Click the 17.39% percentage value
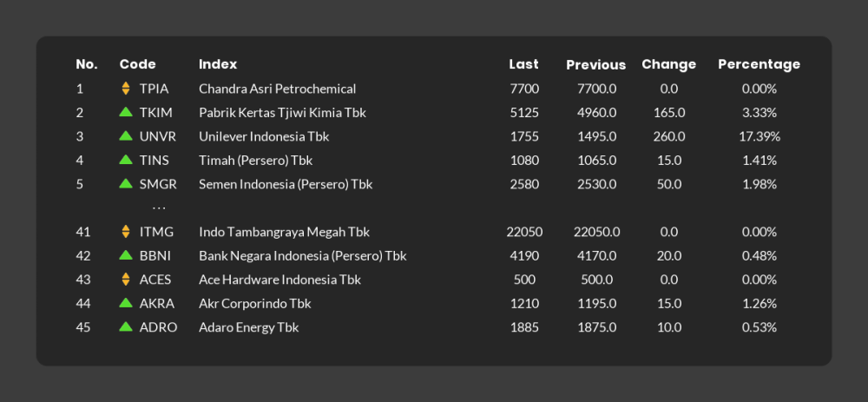This screenshot has width=868, height=402. [x=759, y=136]
